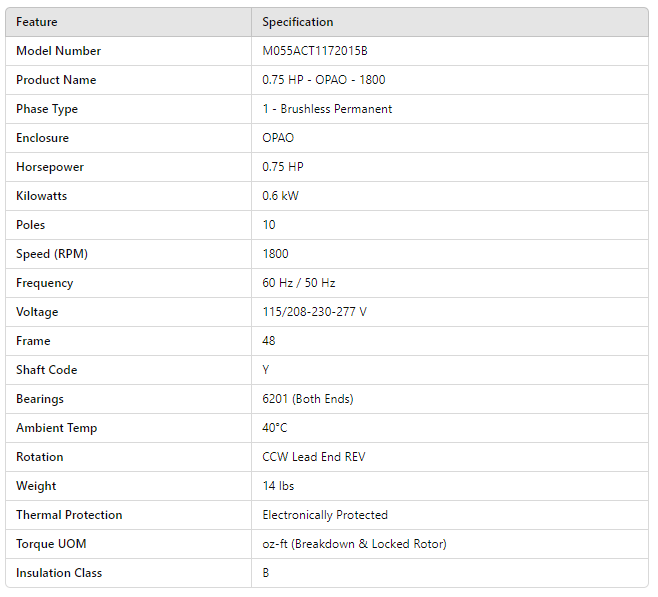Click the Voltage value 115/208-230-277 V
Image resolution: width=658 pixels, height=597 pixels.
pyautogui.click(x=314, y=312)
